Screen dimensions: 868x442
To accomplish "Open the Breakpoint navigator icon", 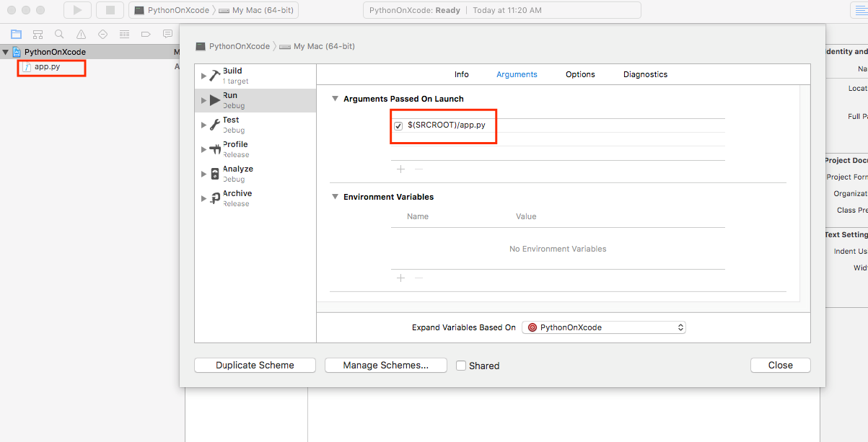I will click(x=146, y=34).
